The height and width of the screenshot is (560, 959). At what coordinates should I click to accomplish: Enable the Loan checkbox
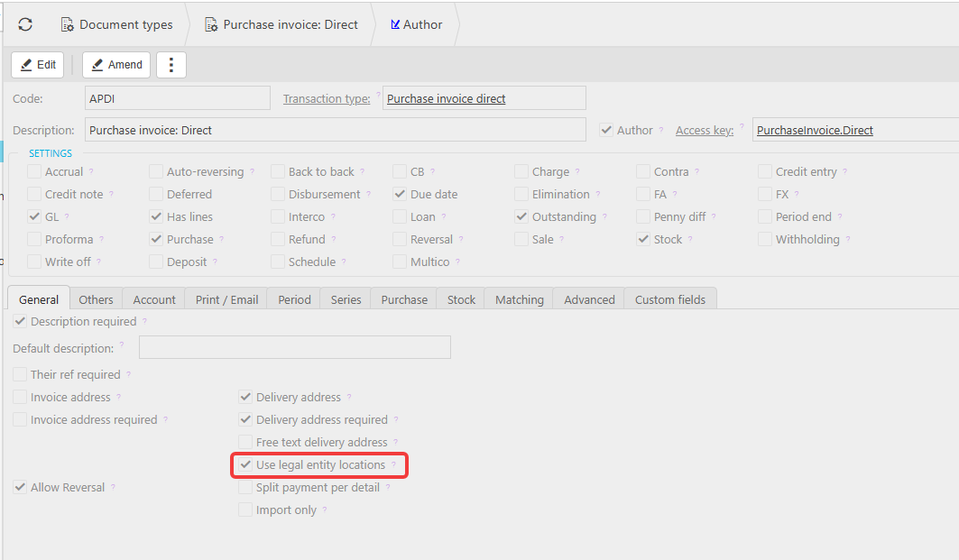[400, 217]
